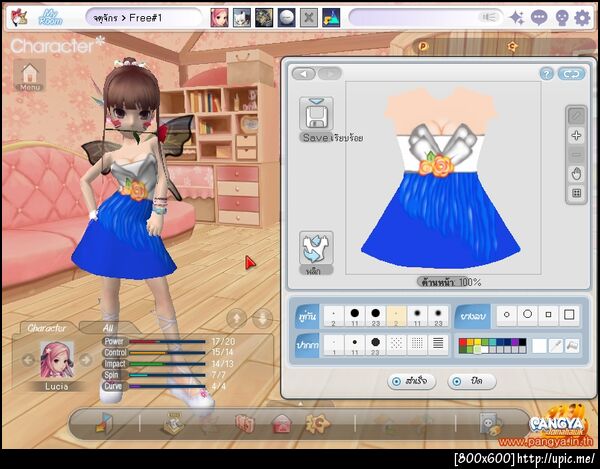Open the cookie gear icon in bottom bar
Viewport: 600px width, 469px height.
(317, 423)
